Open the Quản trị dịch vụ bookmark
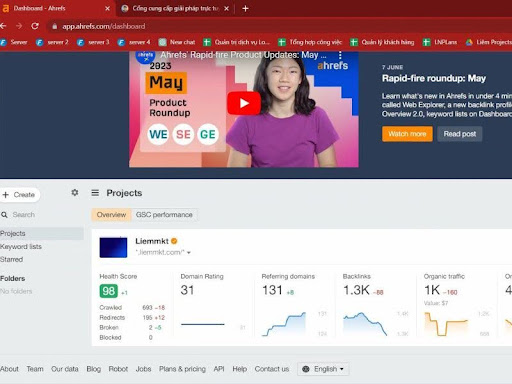This screenshot has height=384, width=512. (x=236, y=42)
